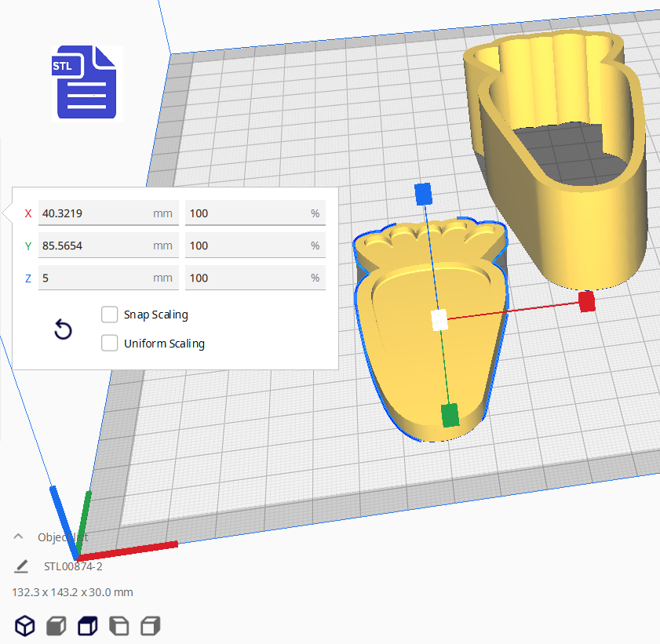Click the blue STL file icon

point(87,82)
